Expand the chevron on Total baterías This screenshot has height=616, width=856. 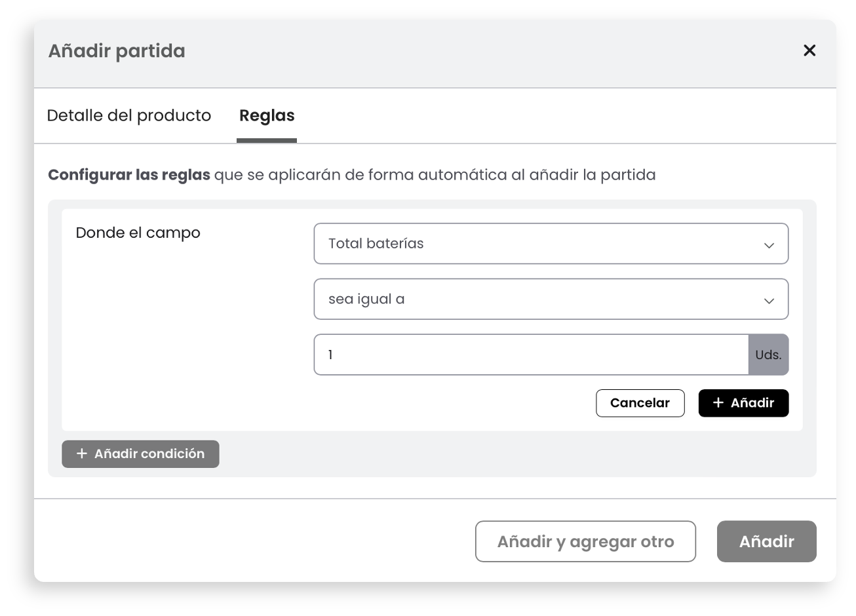click(x=769, y=245)
